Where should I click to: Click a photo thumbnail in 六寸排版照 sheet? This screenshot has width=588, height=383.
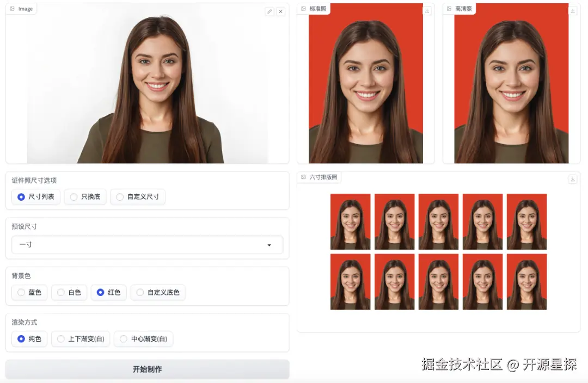click(x=350, y=221)
